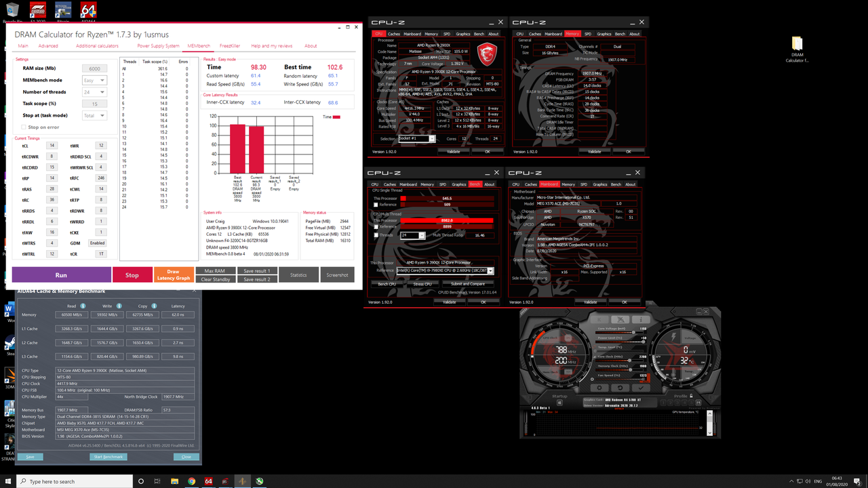
Task: Click Clear Standby button
Action: (215, 279)
